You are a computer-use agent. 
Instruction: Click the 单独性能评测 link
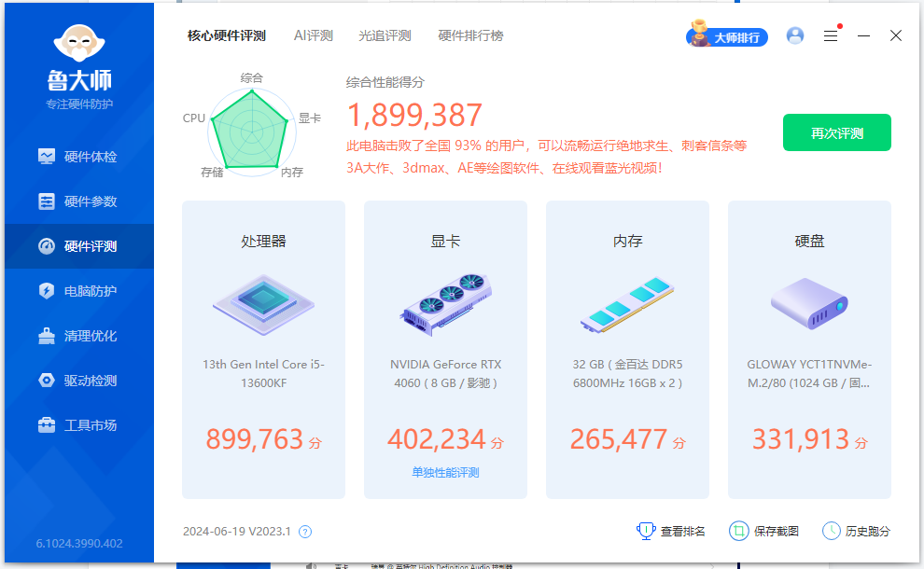click(445, 473)
